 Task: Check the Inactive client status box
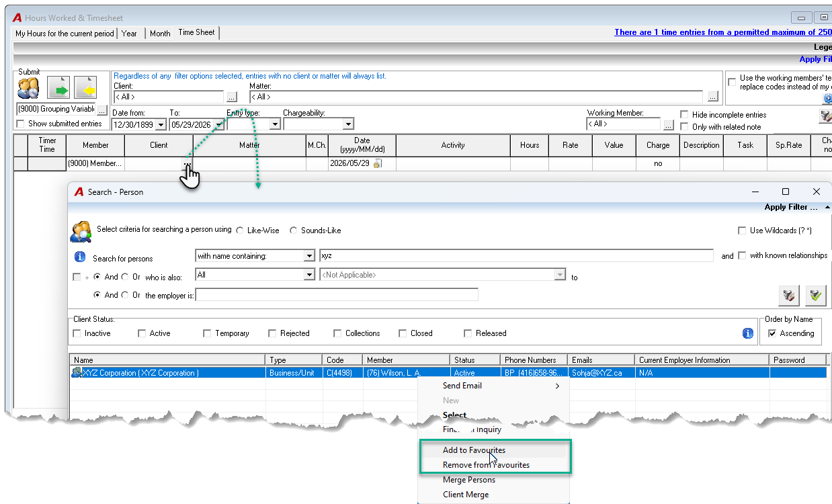pos(77,333)
